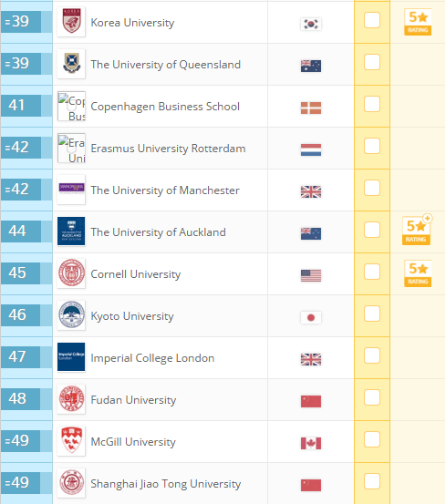This screenshot has height=504, width=446.
Task: Click the Manchester university logo thumbnail
Action: click(x=71, y=190)
